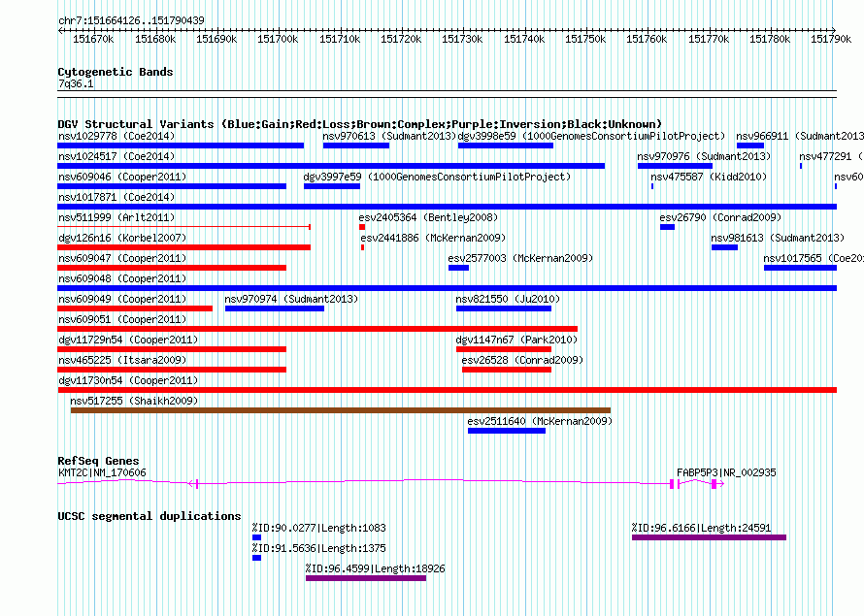The image size is (864, 616).
Task: Click the 151780k ruler tick label
Action: click(x=770, y=39)
